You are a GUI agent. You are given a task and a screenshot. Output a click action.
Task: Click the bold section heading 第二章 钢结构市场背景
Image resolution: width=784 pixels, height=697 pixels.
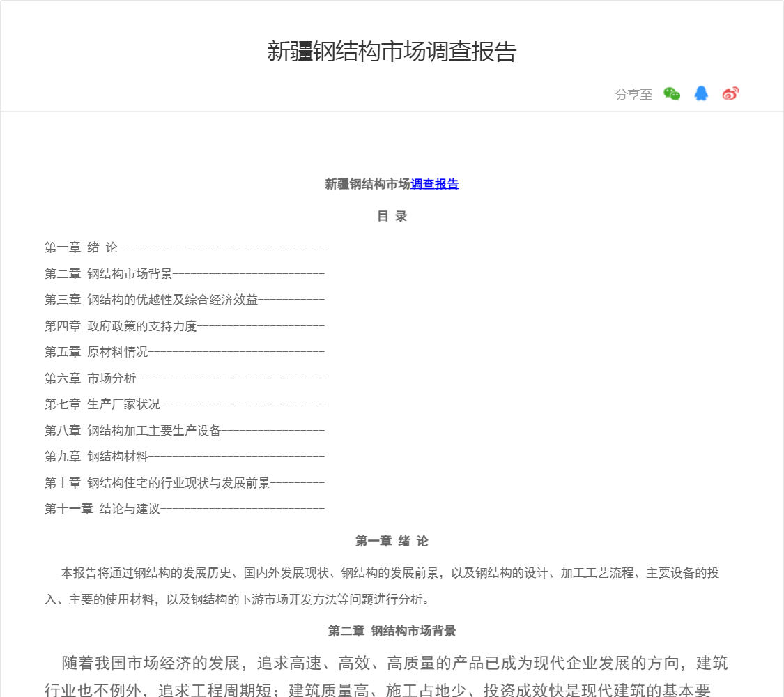click(x=392, y=631)
